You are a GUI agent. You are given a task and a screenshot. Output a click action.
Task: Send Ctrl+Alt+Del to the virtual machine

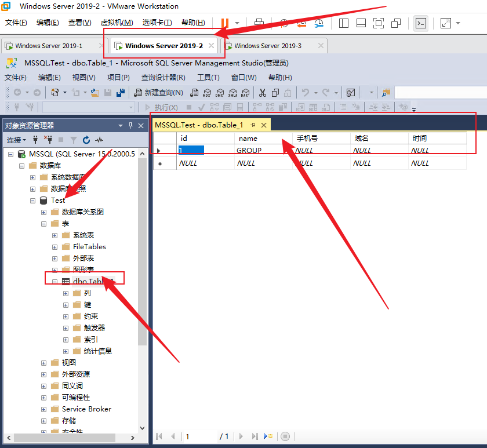(x=259, y=23)
